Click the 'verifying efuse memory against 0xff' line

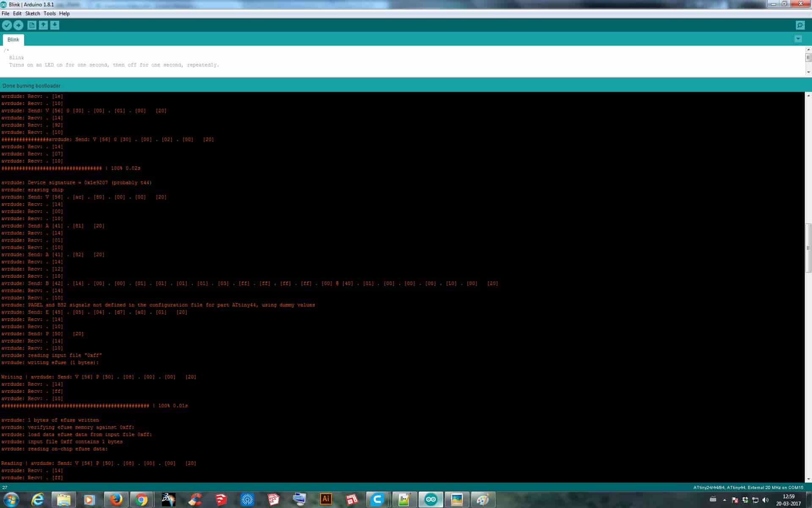(x=68, y=428)
